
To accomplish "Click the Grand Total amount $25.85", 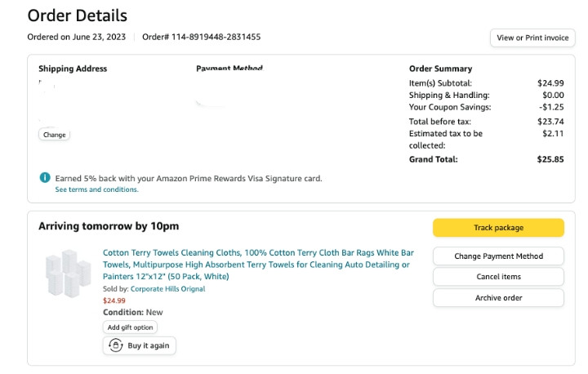I will [x=550, y=159].
